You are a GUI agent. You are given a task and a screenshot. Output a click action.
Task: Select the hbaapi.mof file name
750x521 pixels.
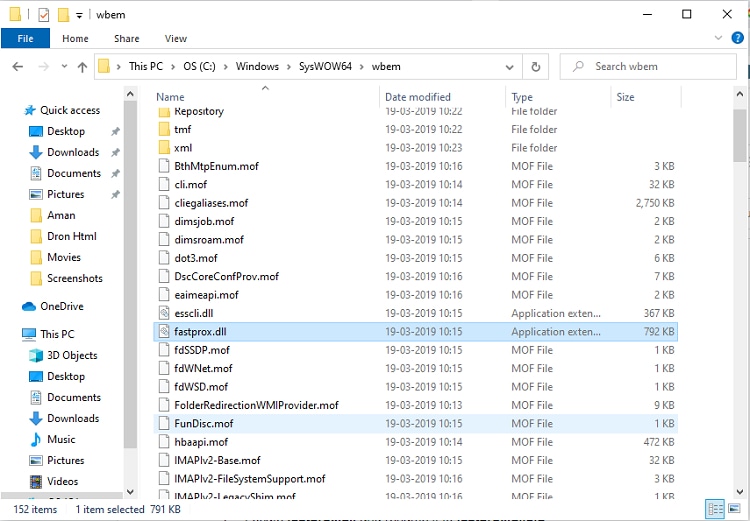click(201, 442)
